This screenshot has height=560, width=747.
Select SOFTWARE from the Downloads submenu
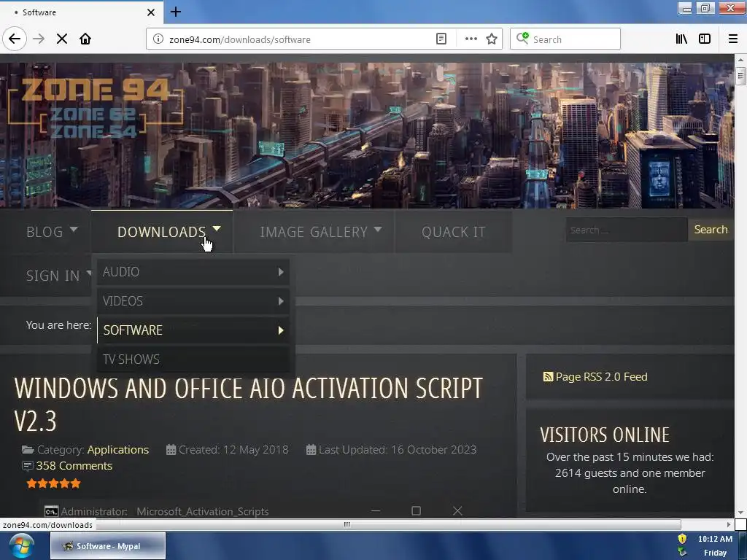[193, 330]
